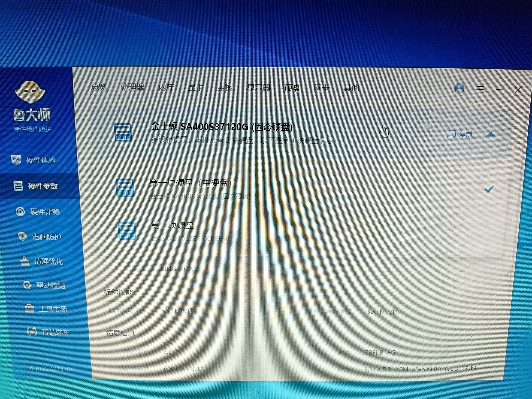
Task: Open 电脑防护 in the sidebar
Action: coord(40,237)
